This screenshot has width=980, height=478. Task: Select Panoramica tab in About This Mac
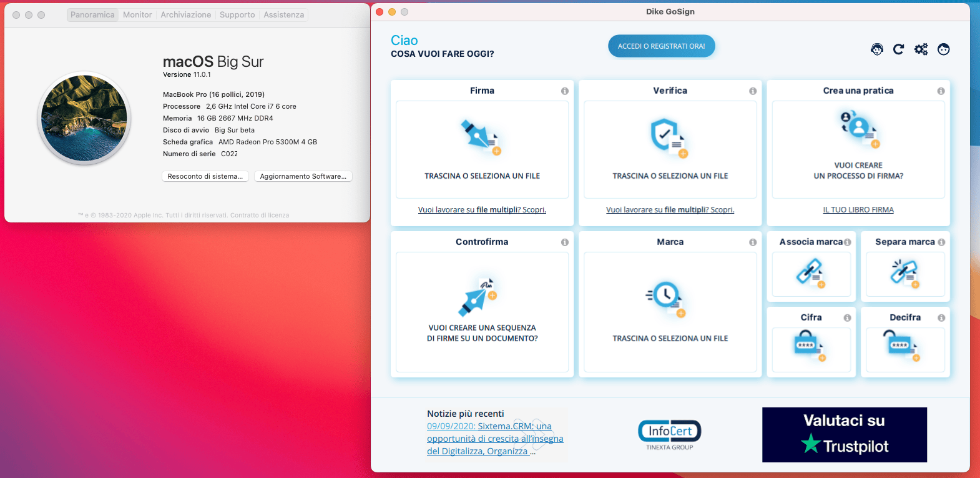click(92, 15)
